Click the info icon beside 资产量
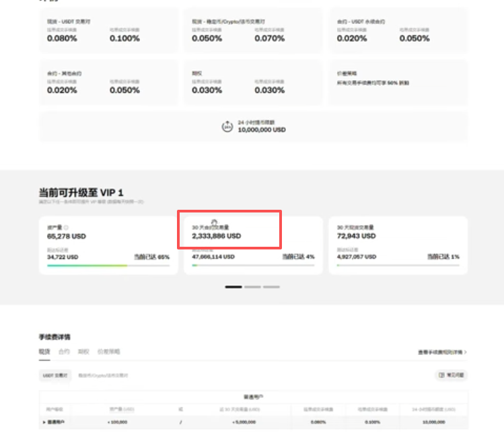Screen dimensions: 504x433 coord(66,227)
